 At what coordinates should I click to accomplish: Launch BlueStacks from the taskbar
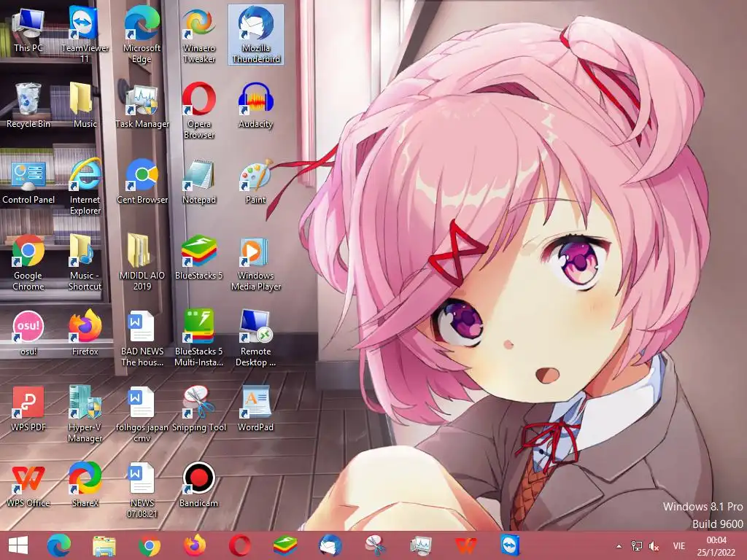(285, 545)
